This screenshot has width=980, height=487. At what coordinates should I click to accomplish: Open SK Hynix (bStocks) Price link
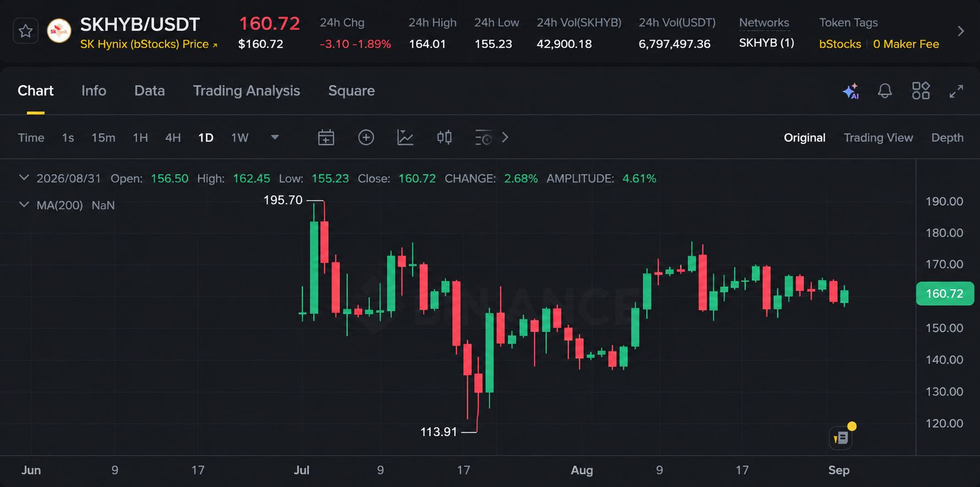click(x=149, y=44)
